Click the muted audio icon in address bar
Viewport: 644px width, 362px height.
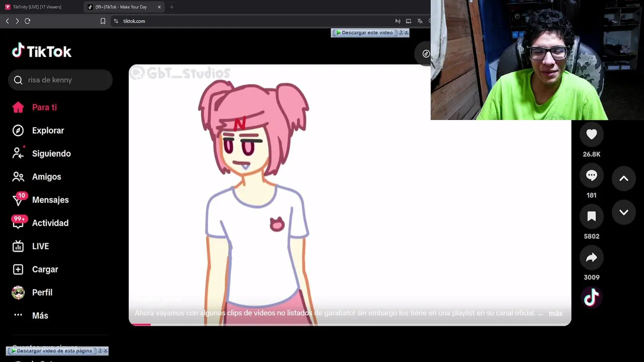tap(397, 21)
